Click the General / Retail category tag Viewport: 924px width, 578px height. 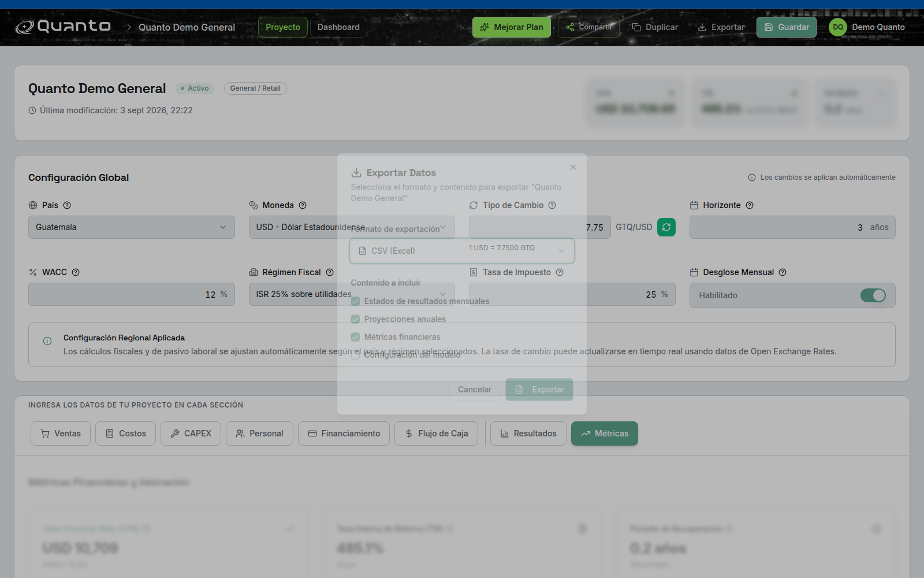[255, 88]
